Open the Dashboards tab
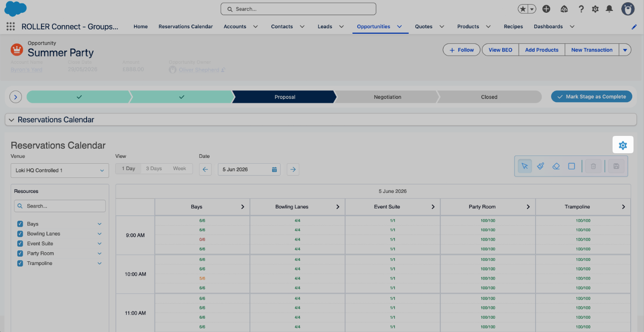 tap(548, 26)
